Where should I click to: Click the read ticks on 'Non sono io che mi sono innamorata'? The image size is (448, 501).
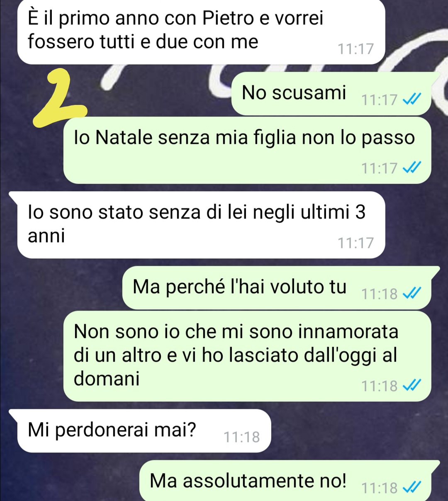[412, 386]
